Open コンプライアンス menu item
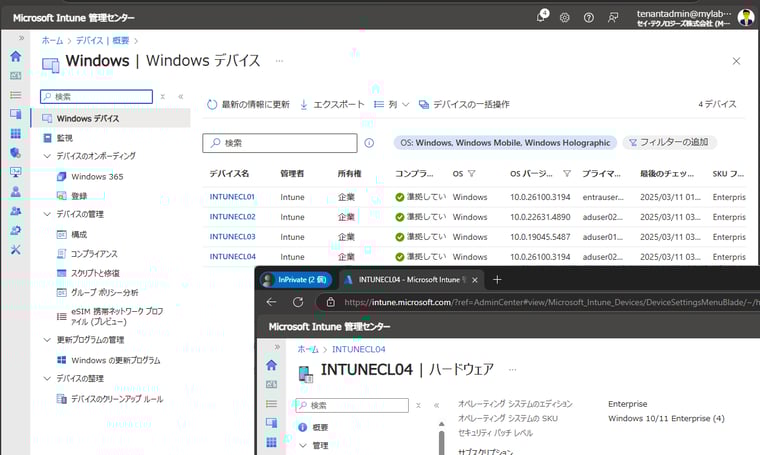Image resolution: width=760 pixels, height=455 pixels. pyautogui.click(x=94, y=254)
